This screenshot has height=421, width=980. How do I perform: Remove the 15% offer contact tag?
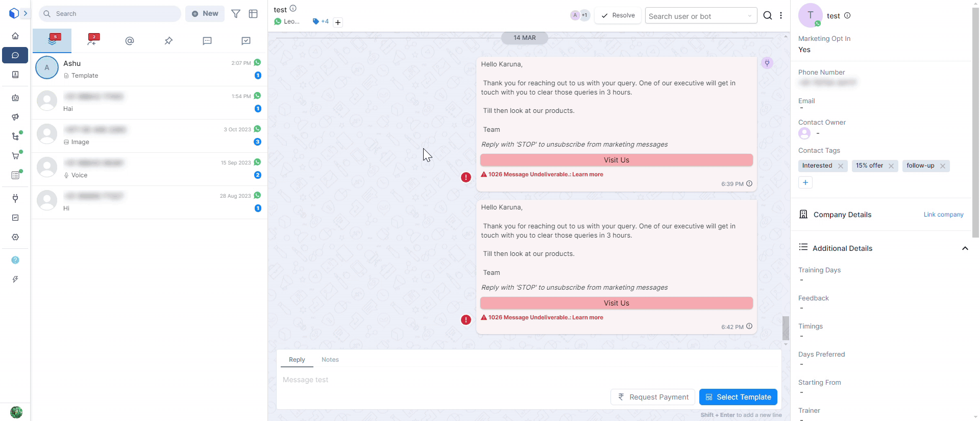click(891, 166)
